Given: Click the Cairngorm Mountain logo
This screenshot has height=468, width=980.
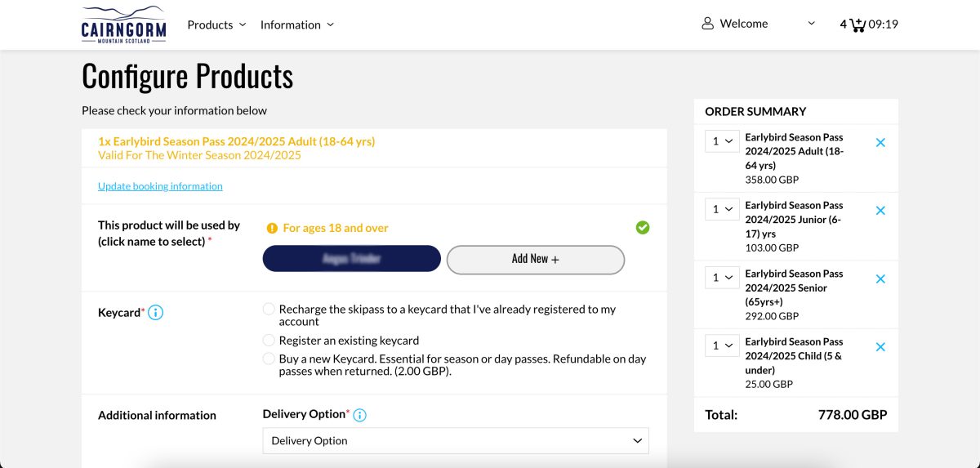Looking at the screenshot, I should click(124, 25).
